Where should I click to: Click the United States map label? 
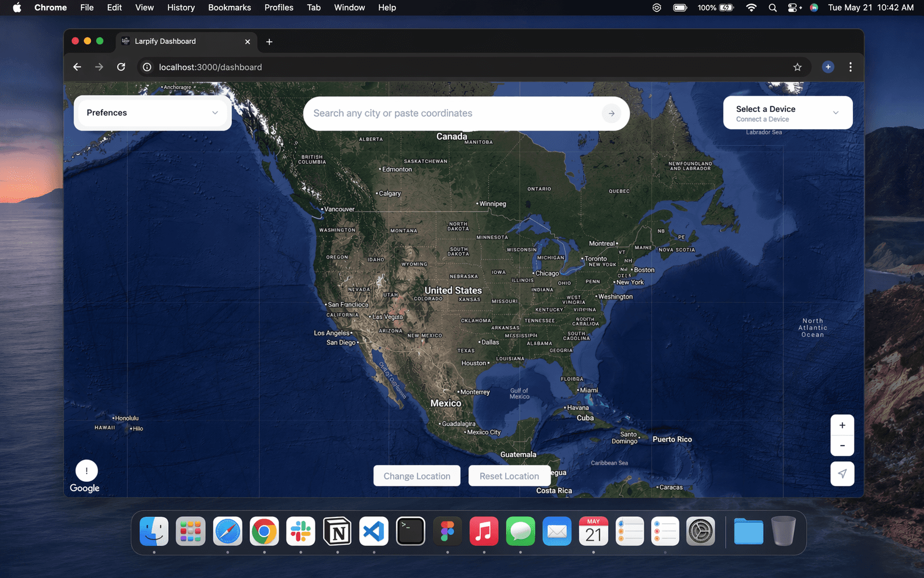click(453, 290)
